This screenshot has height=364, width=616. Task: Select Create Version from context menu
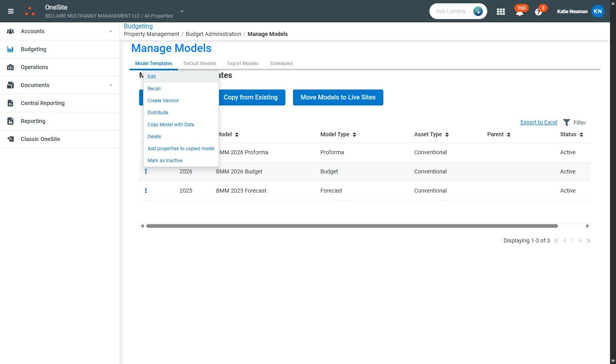click(x=163, y=101)
